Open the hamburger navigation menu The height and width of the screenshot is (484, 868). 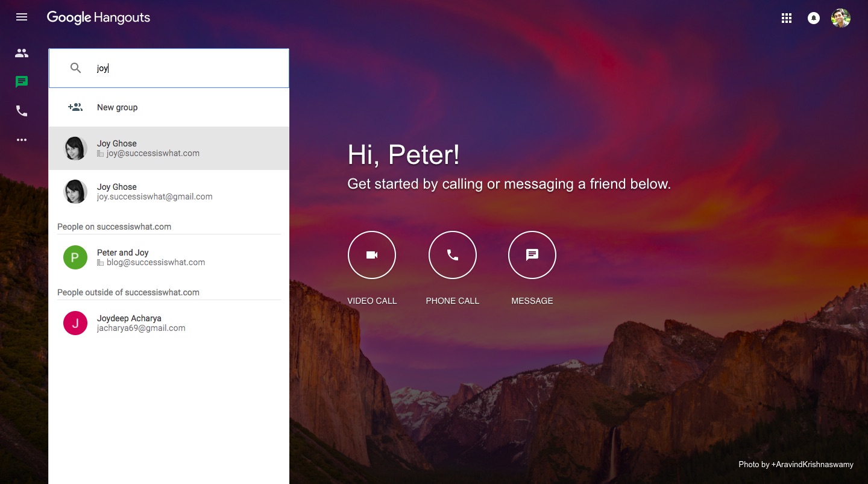(22, 17)
